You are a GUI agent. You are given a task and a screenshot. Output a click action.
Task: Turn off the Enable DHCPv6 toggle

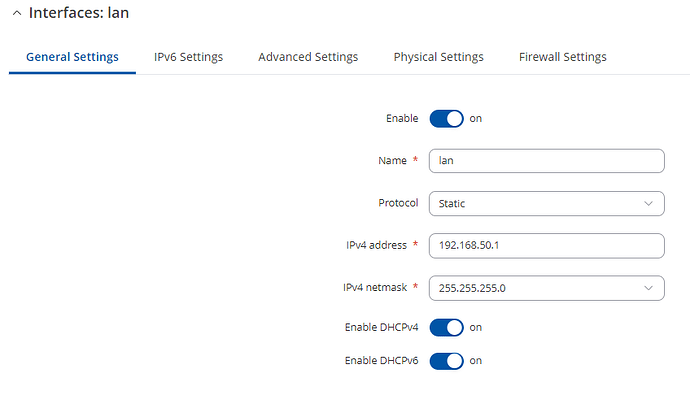click(446, 361)
